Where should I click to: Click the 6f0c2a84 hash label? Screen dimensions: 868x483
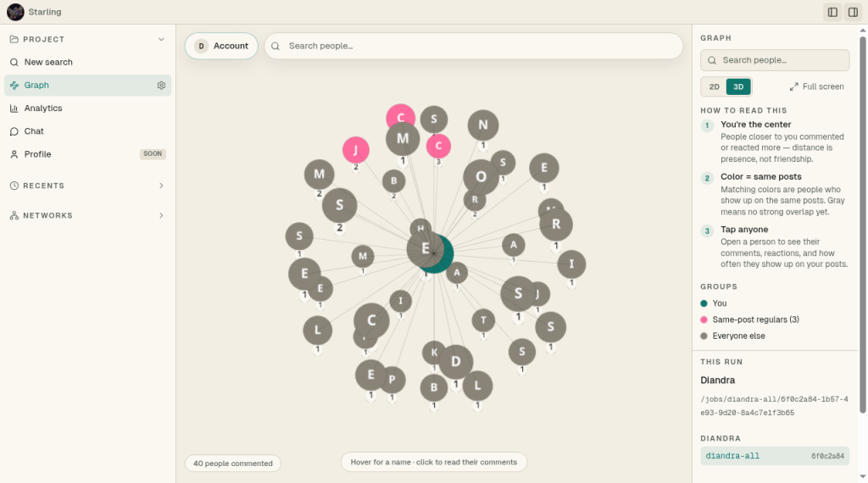(827, 457)
